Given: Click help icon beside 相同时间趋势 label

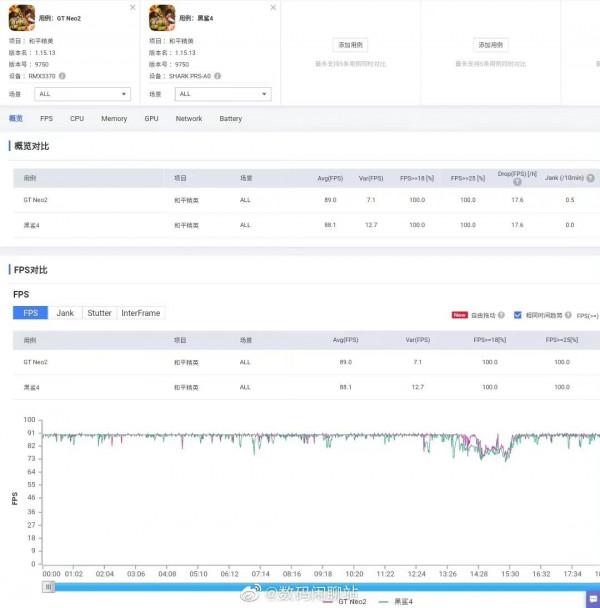Looking at the screenshot, I should pos(569,314).
